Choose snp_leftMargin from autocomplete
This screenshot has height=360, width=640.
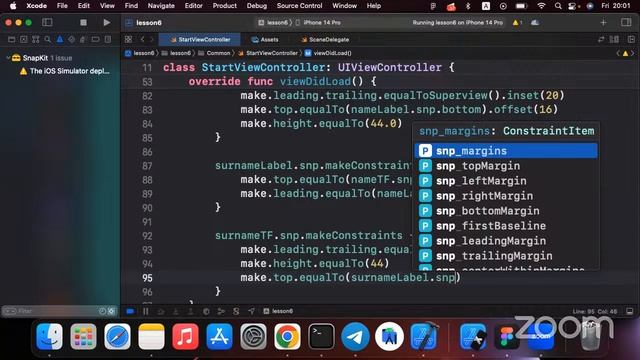click(506, 181)
